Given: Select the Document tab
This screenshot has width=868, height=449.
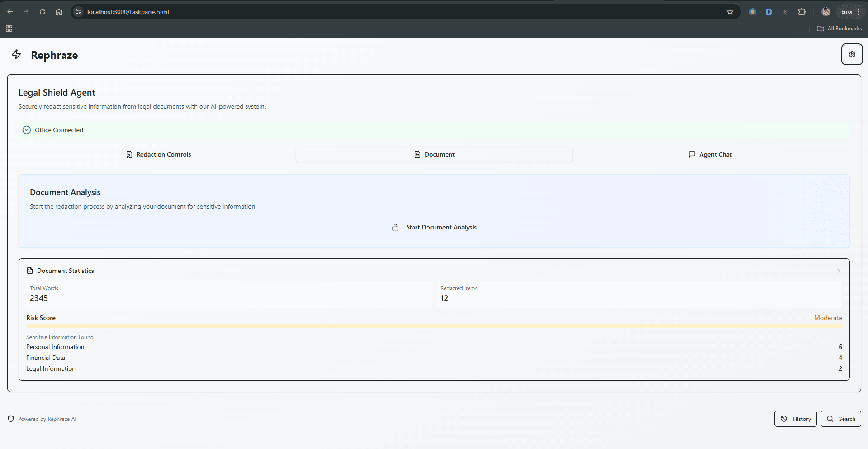Looking at the screenshot, I should pos(434,154).
